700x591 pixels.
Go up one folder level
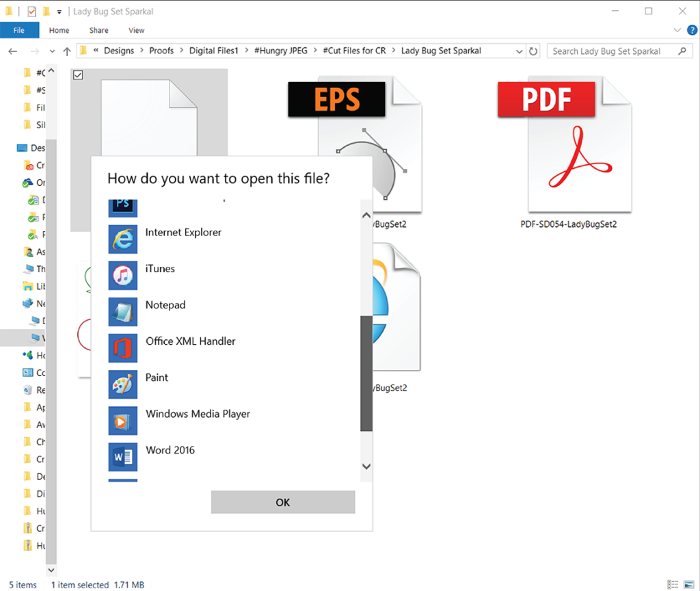pyautogui.click(x=67, y=51)
